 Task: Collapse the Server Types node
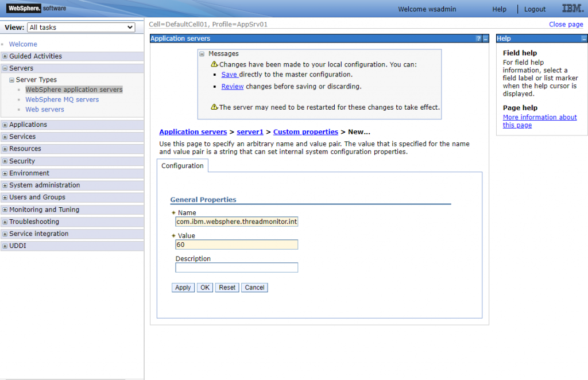pyautogui.click(x=11, y=80)
